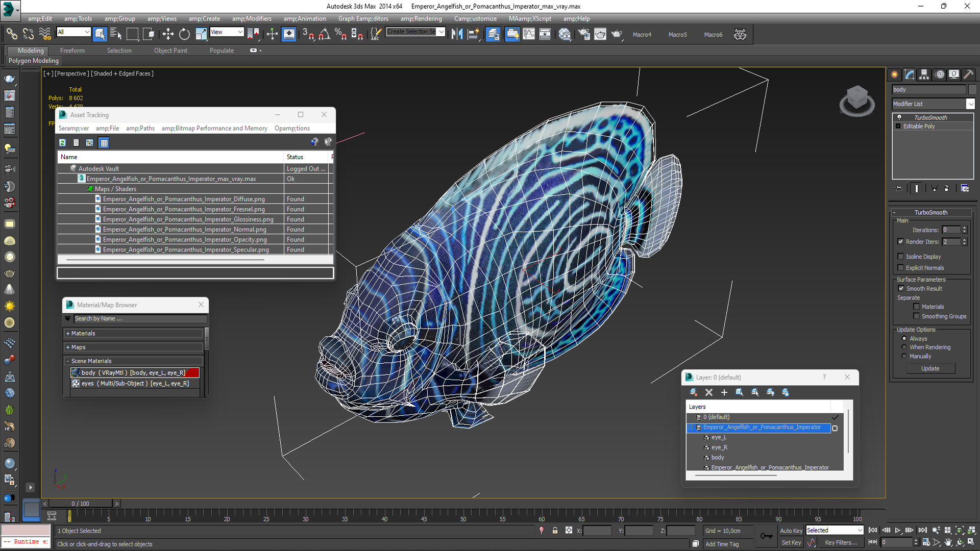This screenshot has width=980, height=551.
Task: Open the Curve Editor icon
Action: click(529, 34)
